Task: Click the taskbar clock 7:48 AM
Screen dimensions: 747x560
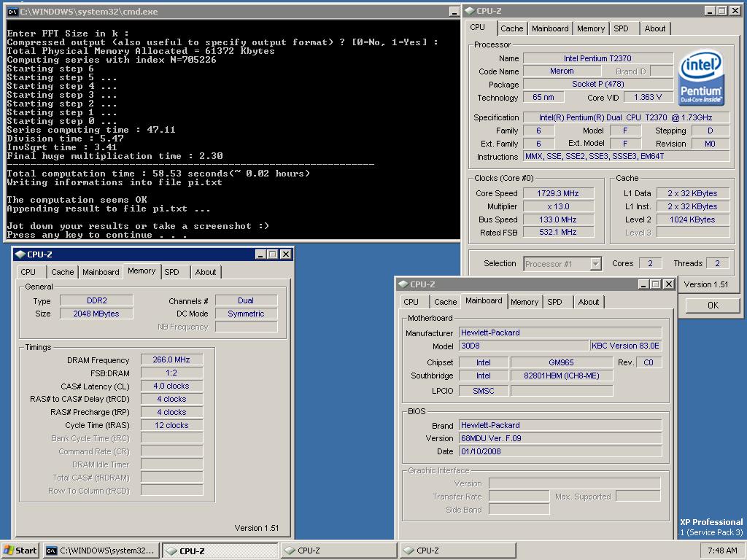Action: pos(722,551)
